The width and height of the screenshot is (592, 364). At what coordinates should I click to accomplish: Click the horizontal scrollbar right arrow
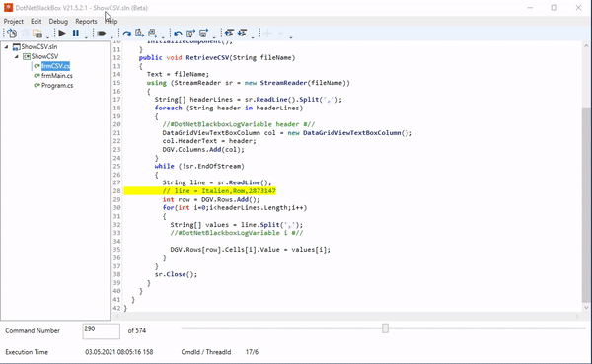click(x=577, y=316)
